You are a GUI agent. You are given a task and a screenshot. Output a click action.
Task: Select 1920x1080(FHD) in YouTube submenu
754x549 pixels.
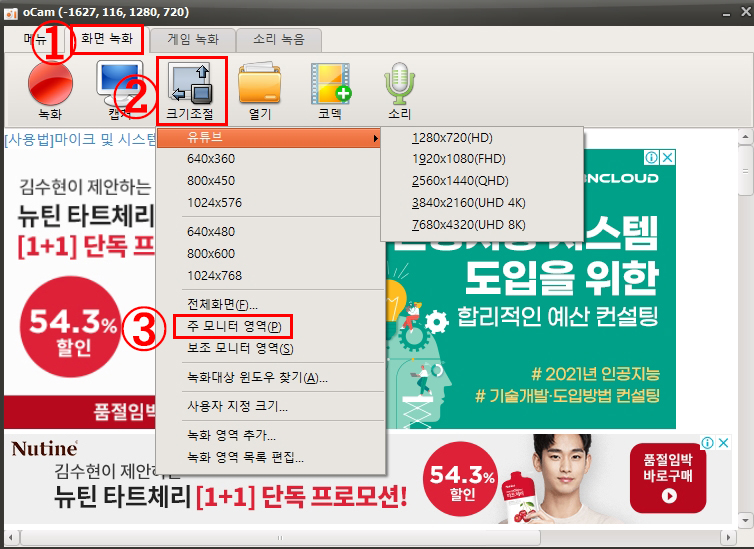point(482,159)
